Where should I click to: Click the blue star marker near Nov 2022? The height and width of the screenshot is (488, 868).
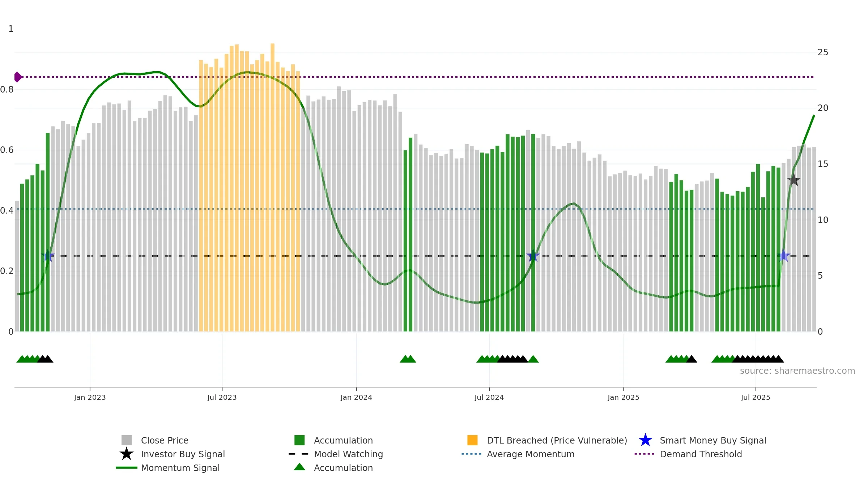click(48, 256)
